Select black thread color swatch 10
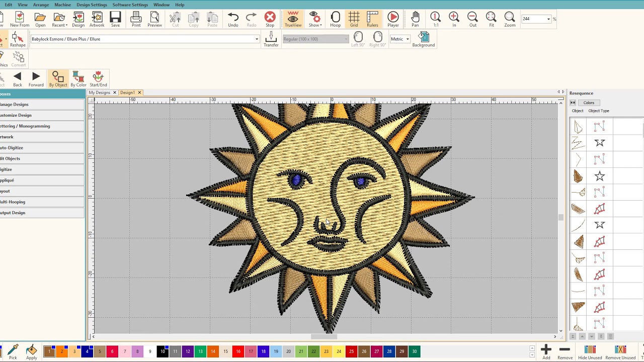Viewport: 644px width, 362px height. tap(163, 351)
